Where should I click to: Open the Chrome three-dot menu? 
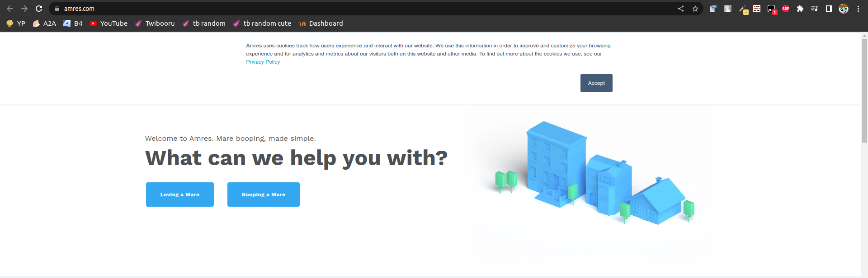click(858, 9)
